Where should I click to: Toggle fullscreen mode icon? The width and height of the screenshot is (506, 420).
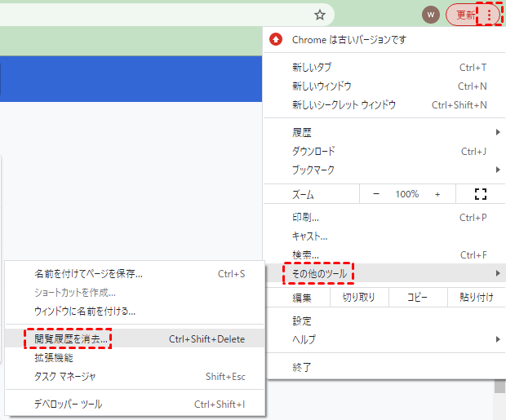click(x=480, y=194)
